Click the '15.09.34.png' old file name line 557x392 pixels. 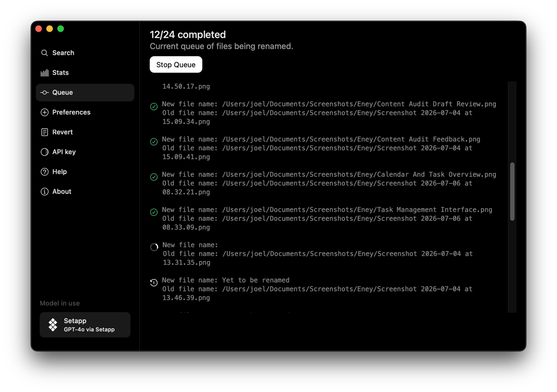[186, 122]
